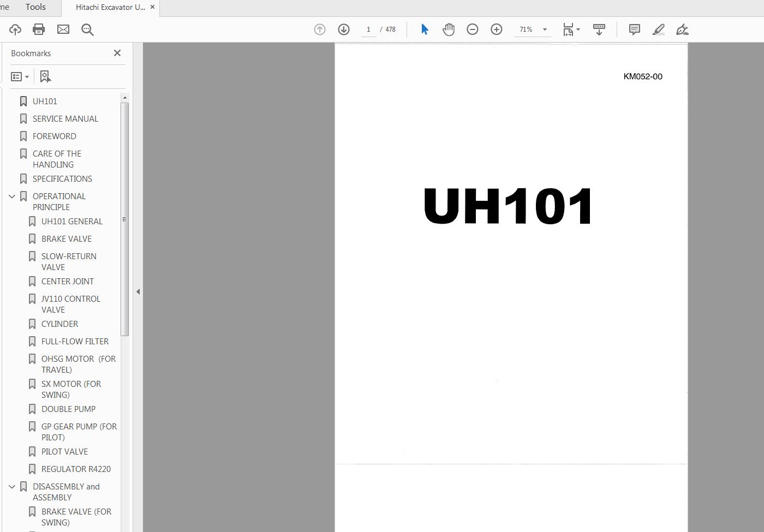Image resolution: width=764 pixels, height=532 pixels.
Task: Open the find text magnifier tool
Action: pyautogui.click(x=87, y=29)
